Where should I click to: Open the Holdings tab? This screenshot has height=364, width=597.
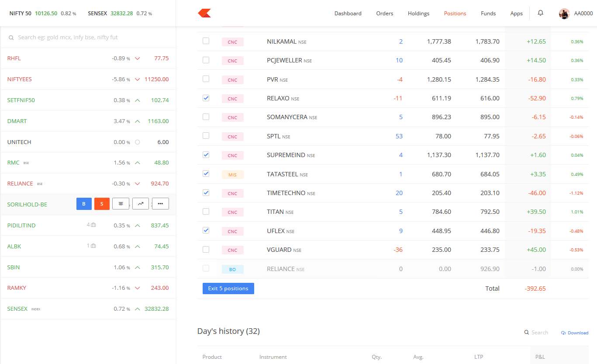click(x=419, y=14)
